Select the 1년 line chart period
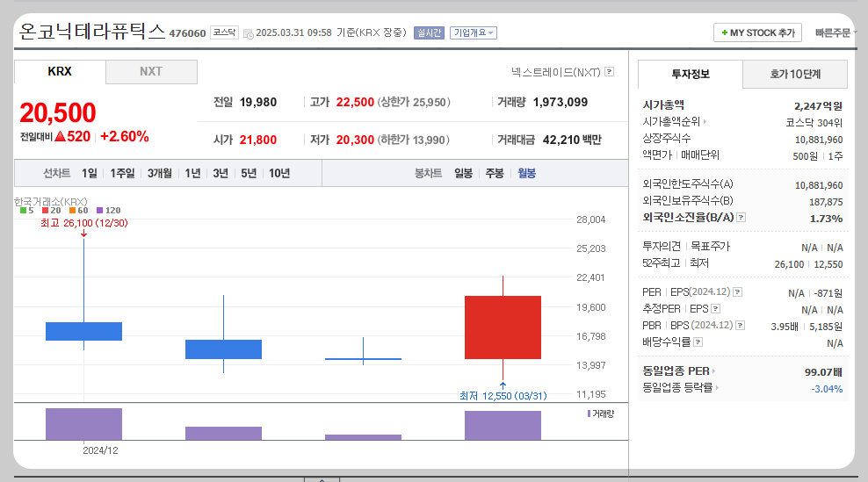868x482 pixels. tap(192, 174)
